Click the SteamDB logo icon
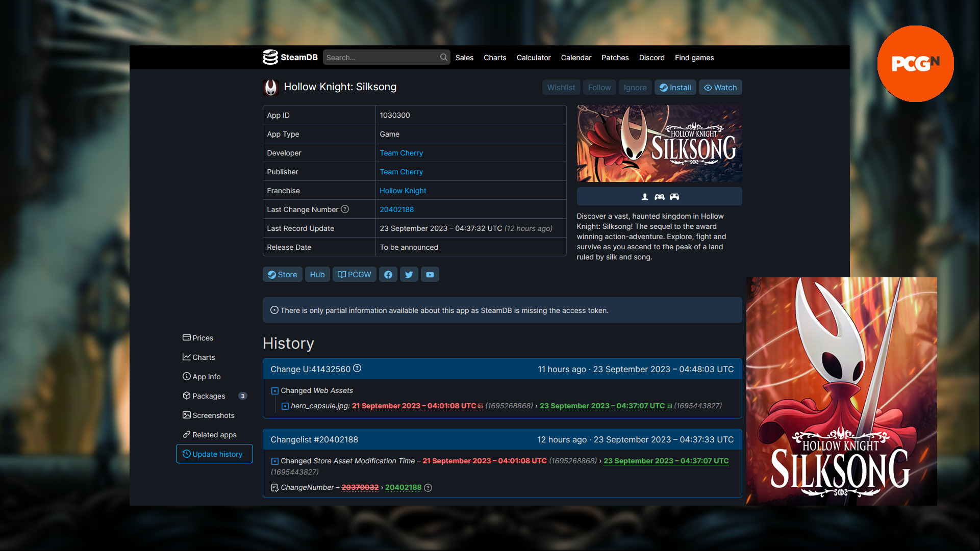 [x=270, y=57]
